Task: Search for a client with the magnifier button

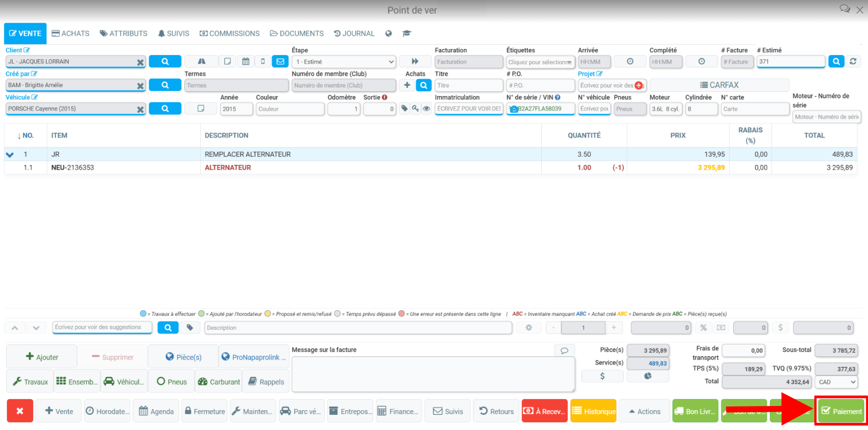Action: 165,61
